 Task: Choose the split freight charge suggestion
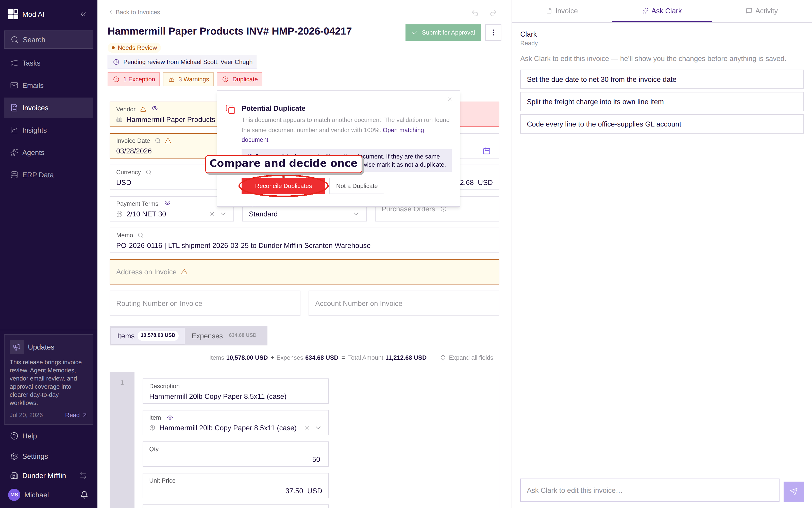pyautogui.click(x=662, y=102)
